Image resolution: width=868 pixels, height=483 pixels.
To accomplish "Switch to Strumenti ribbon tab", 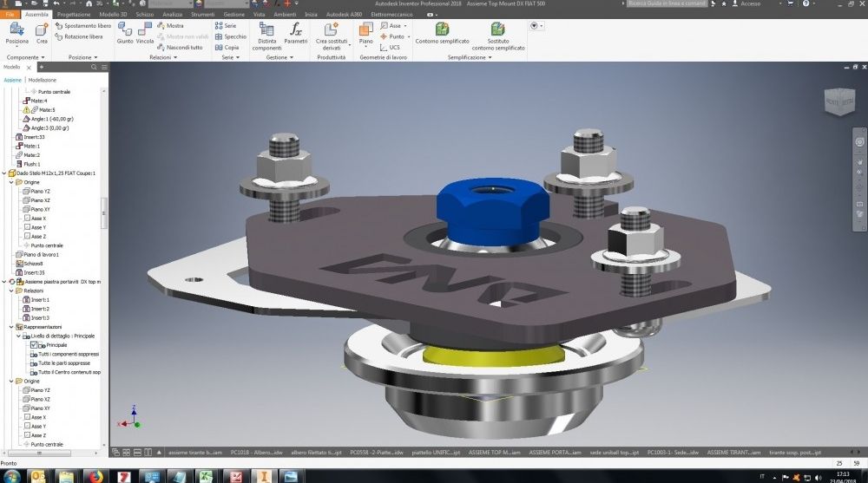I will (x=202, y=15).
